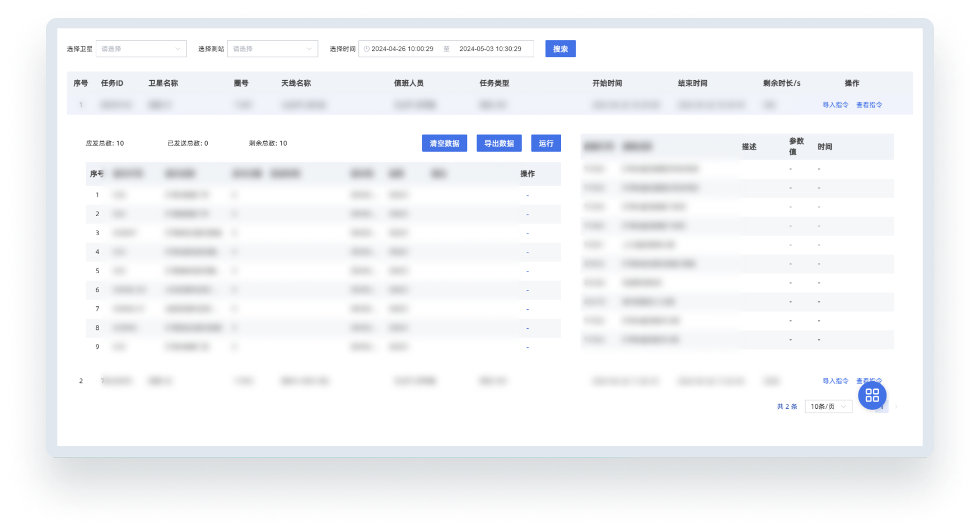Click the 共 2 条 total text
980x532 pixels.
[x=787, y=407]
